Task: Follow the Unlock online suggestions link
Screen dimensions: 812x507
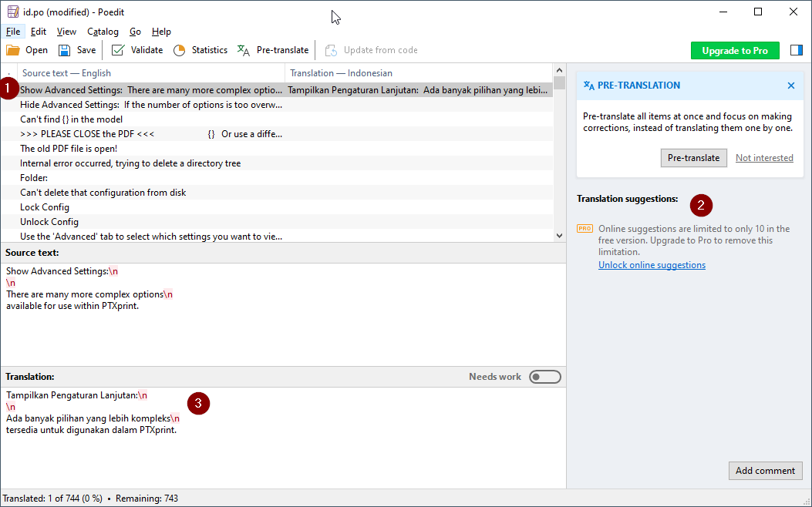Action: click(x=652, y=264)
